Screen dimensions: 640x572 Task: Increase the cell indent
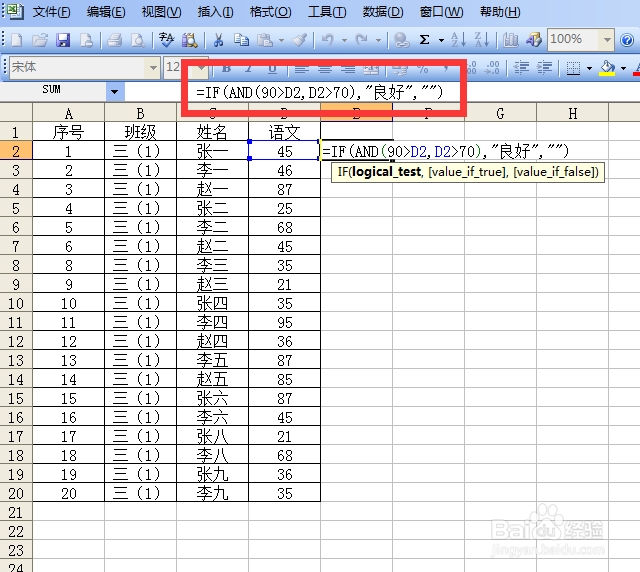point(544,68)
